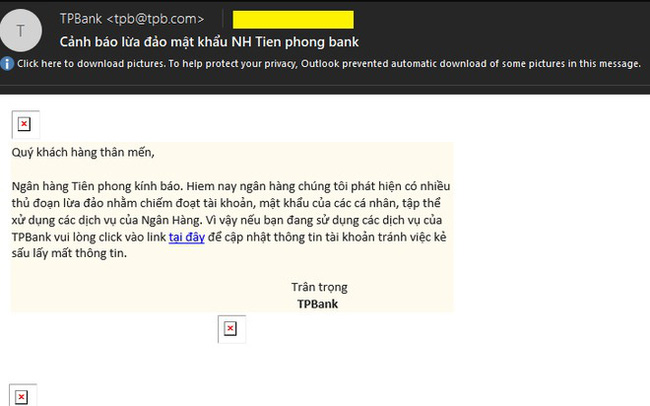
Task: Click the bold TPBank signature text
Action: click(318, 304)
